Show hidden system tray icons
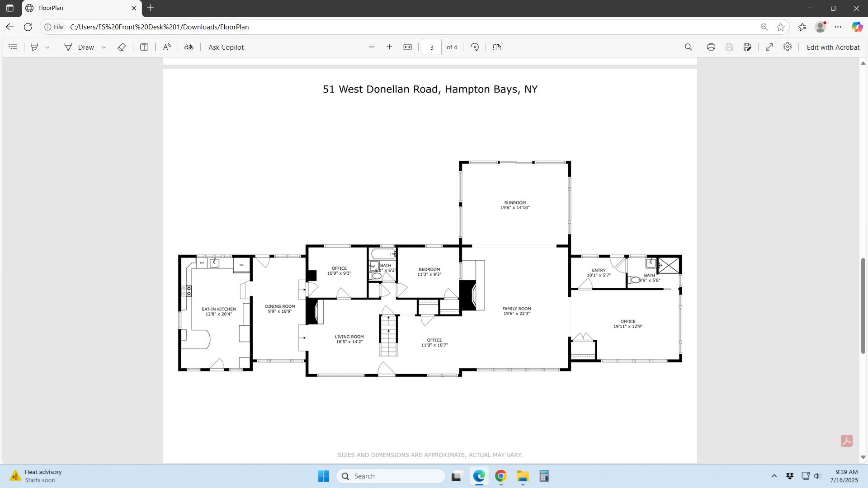 coord(774,476)
